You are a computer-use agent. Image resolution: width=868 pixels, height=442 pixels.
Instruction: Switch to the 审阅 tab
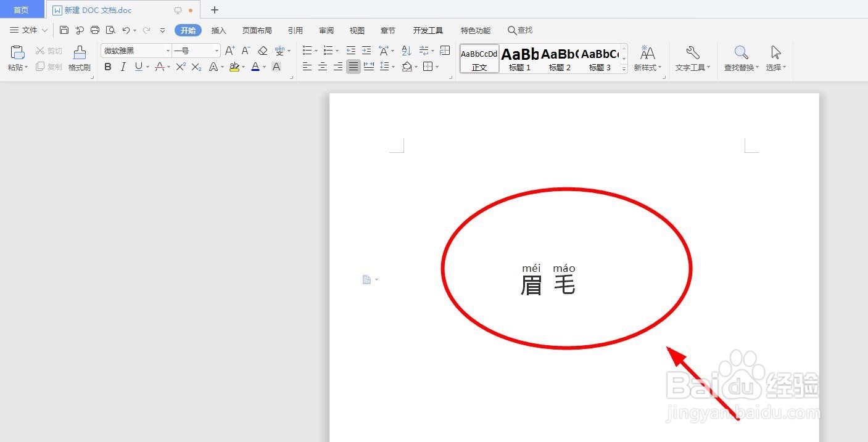click(326, 30)
